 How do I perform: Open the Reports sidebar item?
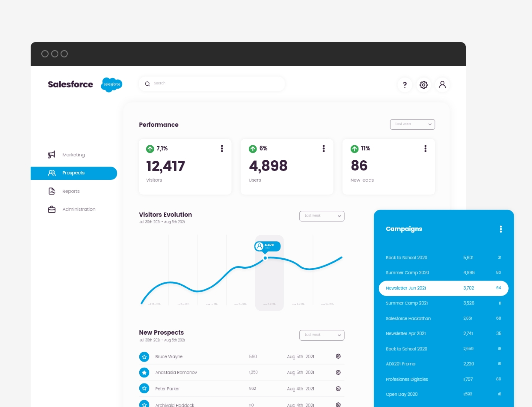coord(71,191)
